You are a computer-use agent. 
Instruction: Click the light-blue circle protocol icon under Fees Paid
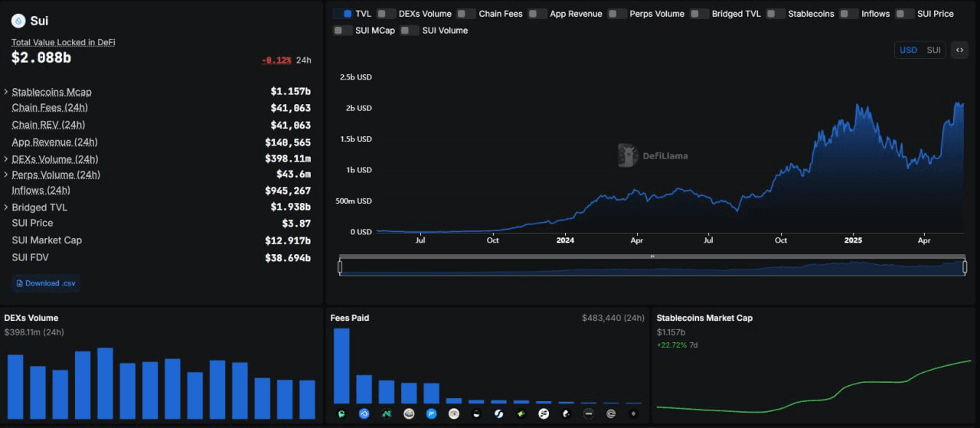(431, 414)
